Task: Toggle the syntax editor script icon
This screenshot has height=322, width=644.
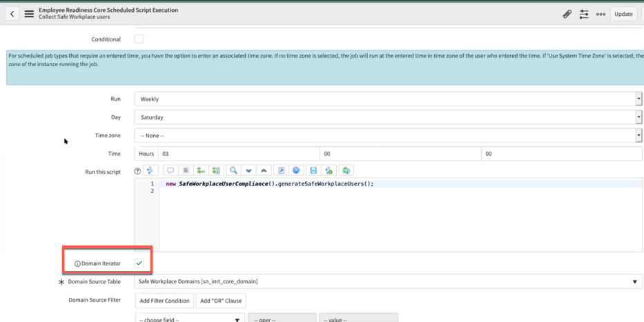Action: tap(150, 170)
